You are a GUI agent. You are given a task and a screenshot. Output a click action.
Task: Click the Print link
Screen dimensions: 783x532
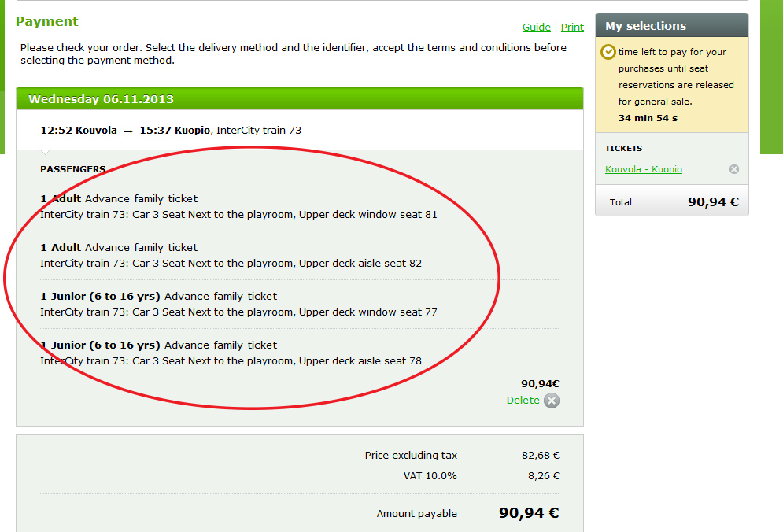tap(572, 28)
